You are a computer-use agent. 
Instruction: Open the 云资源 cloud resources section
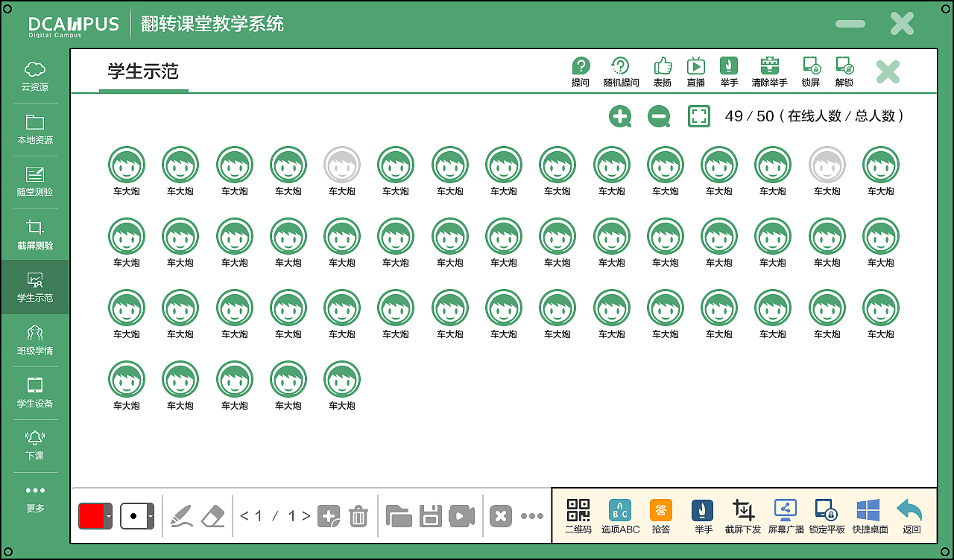(x=35, y=77)
